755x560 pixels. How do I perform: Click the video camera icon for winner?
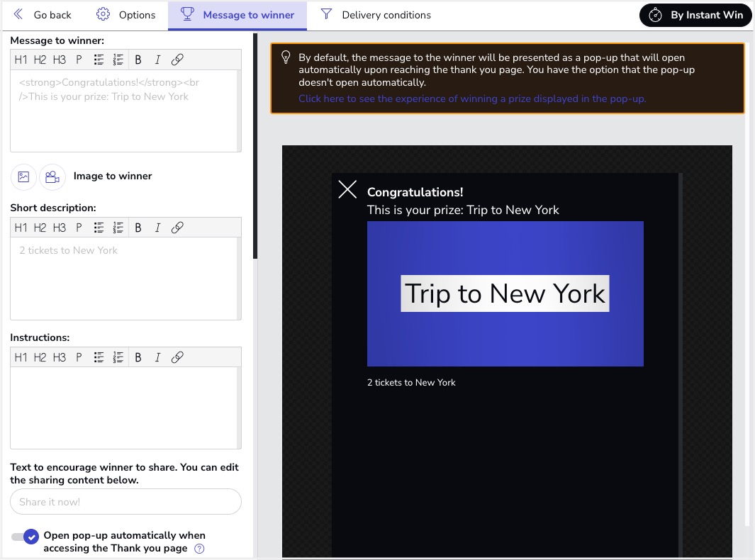click(52, 177)
